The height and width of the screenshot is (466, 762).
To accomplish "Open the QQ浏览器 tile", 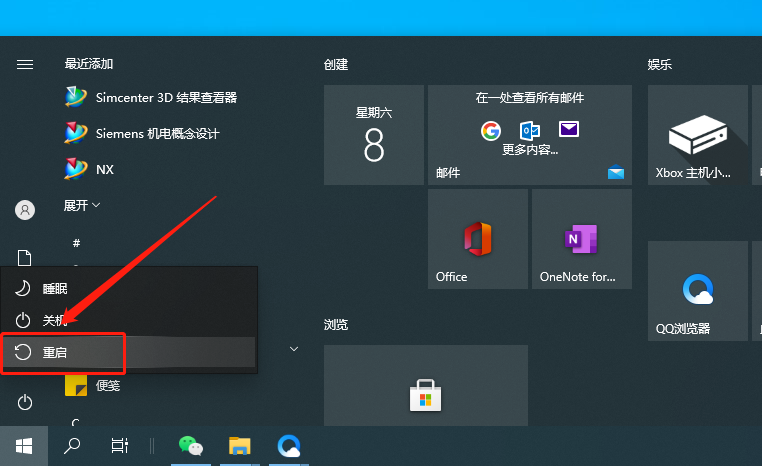I will coord(698,291).
